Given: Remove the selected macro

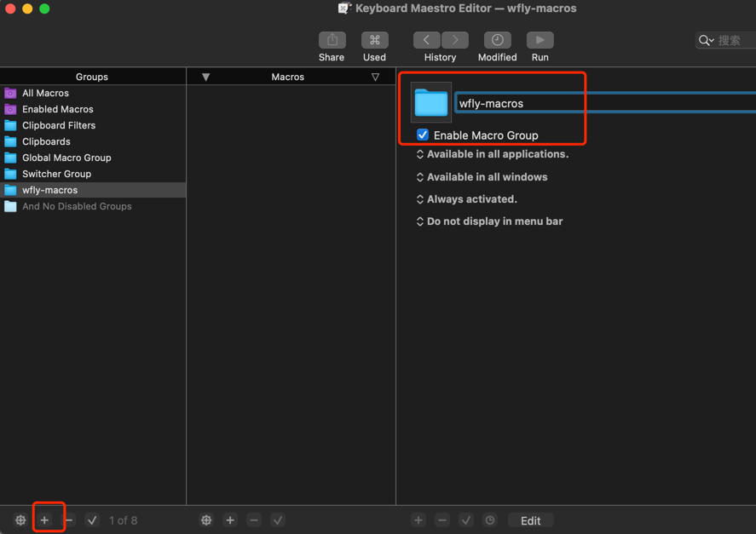Looking at the screenshot, I should coord(254,520).
